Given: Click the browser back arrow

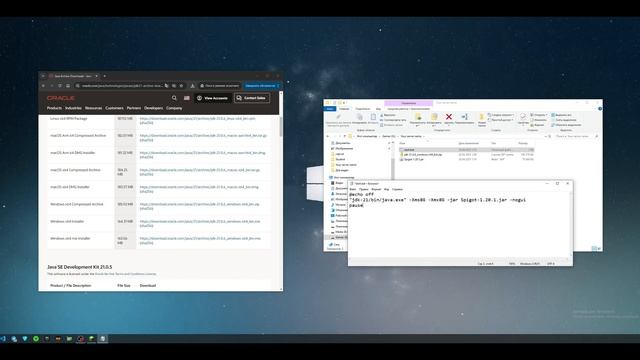Looking at the screenshot, I should (43, 86).
